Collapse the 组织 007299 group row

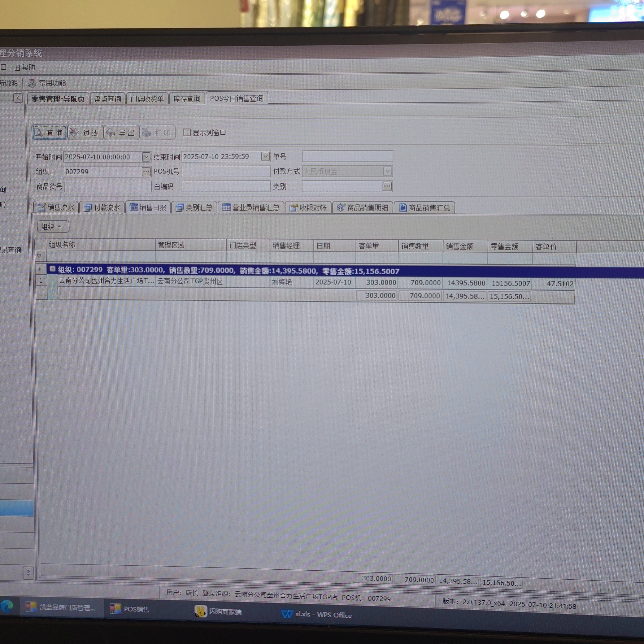(52, 269)
